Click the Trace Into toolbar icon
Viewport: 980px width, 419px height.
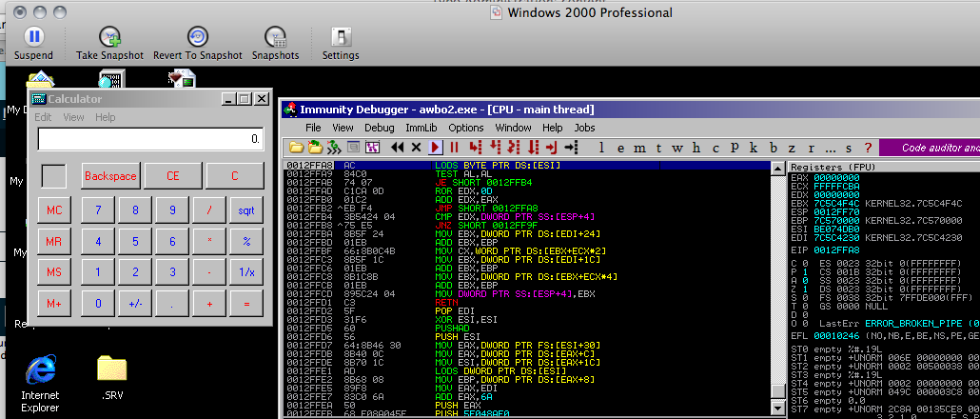515,148
